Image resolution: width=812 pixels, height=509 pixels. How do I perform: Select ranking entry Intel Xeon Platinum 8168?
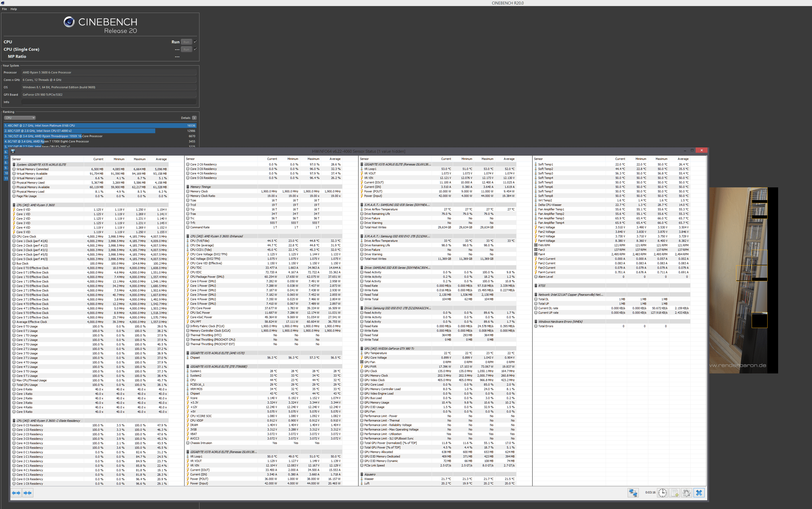(x=100, y=126)
